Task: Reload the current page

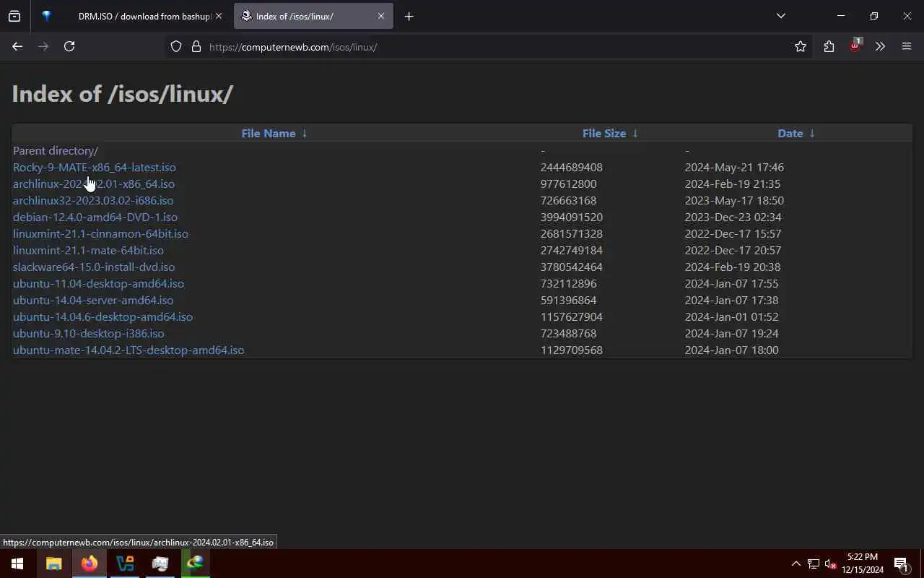Action: click(x=69, y=46)
